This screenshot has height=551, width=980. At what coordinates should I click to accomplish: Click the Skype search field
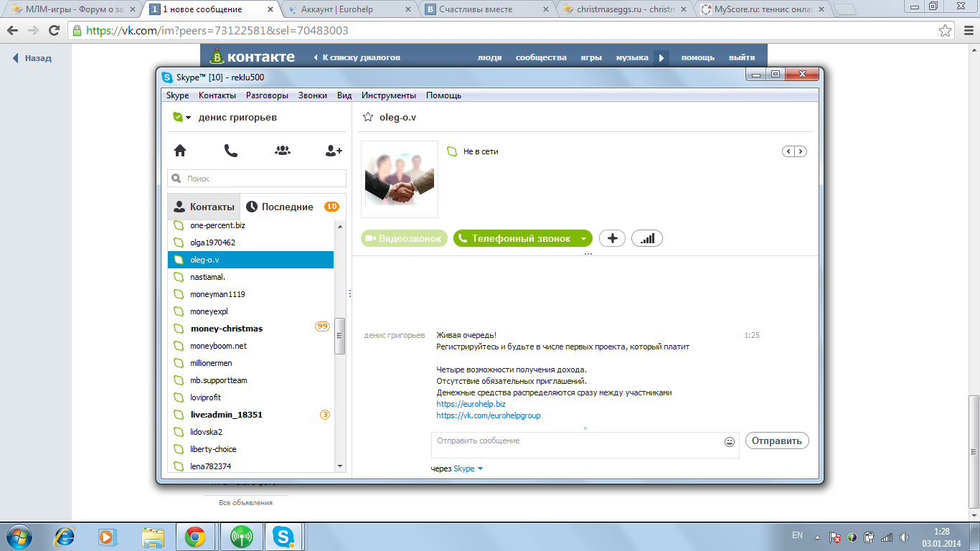[257, 179]
